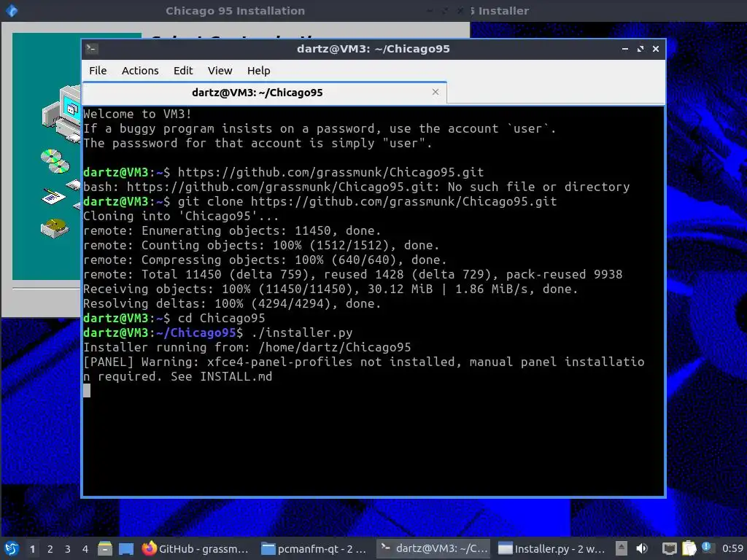747x560 pixels.
Task: Open the LXQt start menu bird icon
Action: 12,548
